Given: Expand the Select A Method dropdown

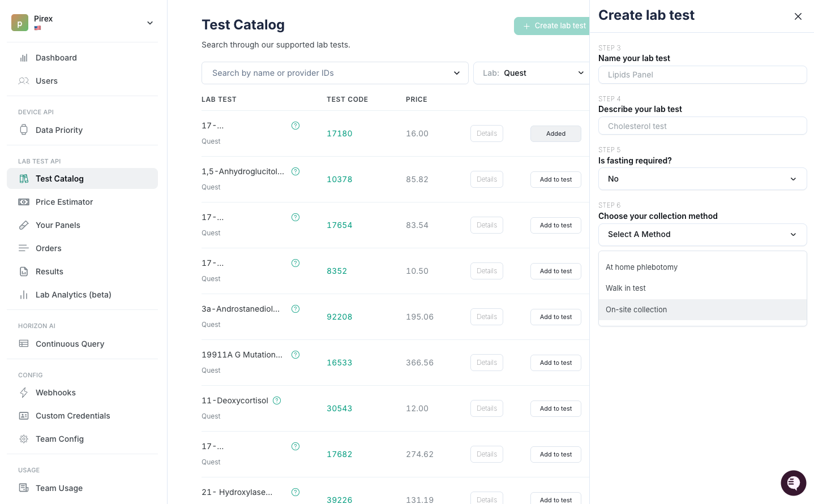Looking at the screenshot, I should tap(702, 235).
